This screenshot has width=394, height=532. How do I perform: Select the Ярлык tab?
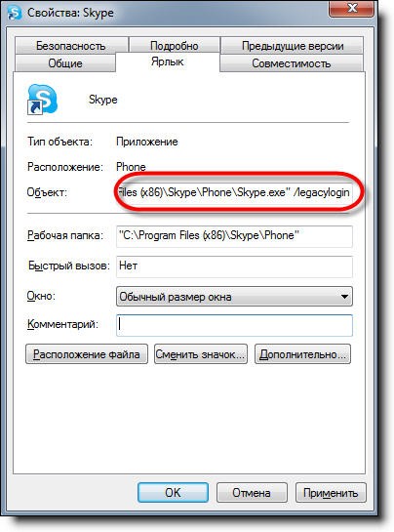(168, 61)
